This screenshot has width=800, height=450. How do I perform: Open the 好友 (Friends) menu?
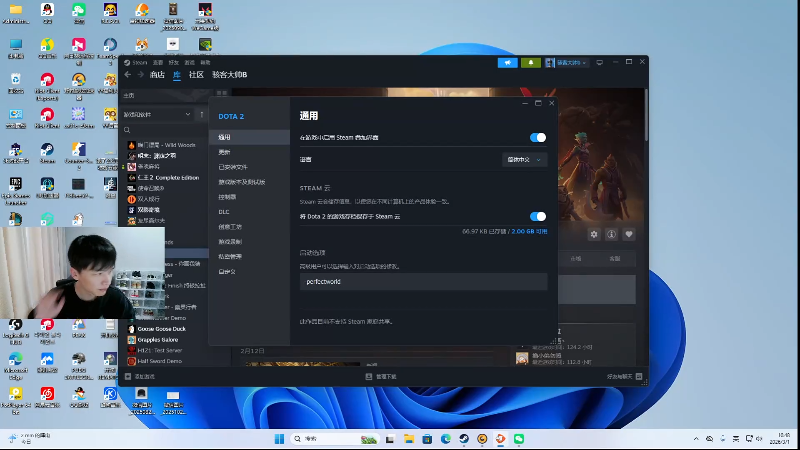pyautogui.click(x=173, y=62)
